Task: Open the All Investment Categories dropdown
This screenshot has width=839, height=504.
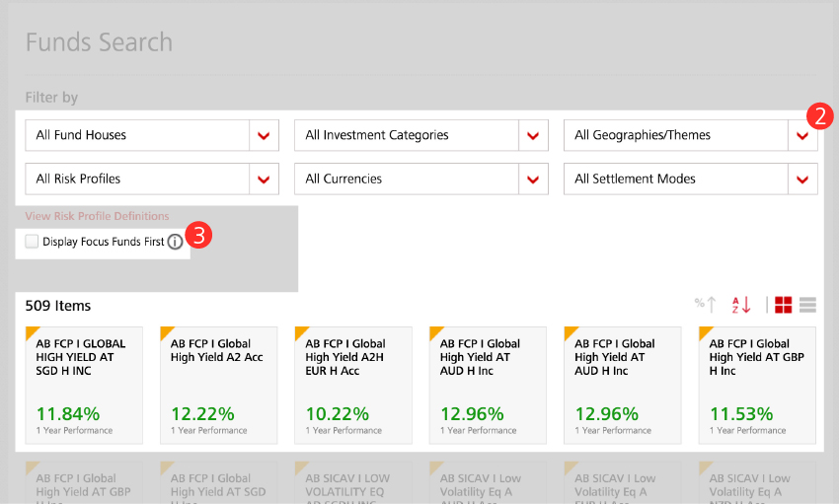Action: tap(421, 135)
